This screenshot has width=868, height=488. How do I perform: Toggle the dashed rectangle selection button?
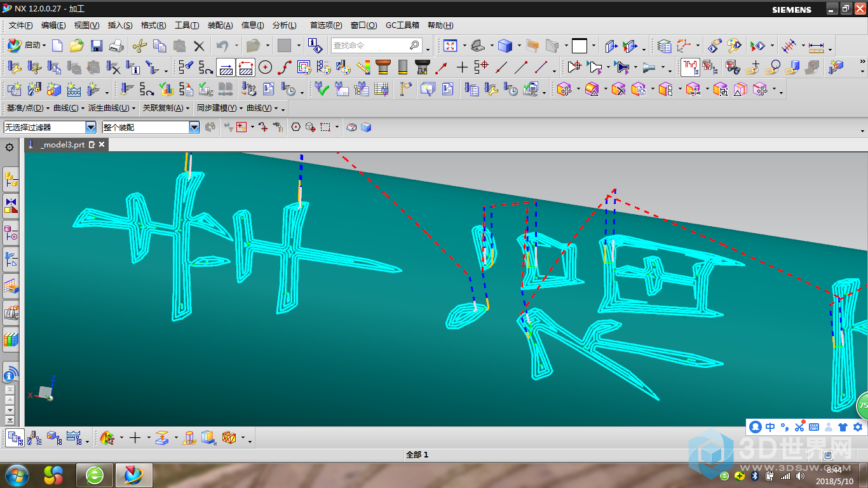[325, 127]
